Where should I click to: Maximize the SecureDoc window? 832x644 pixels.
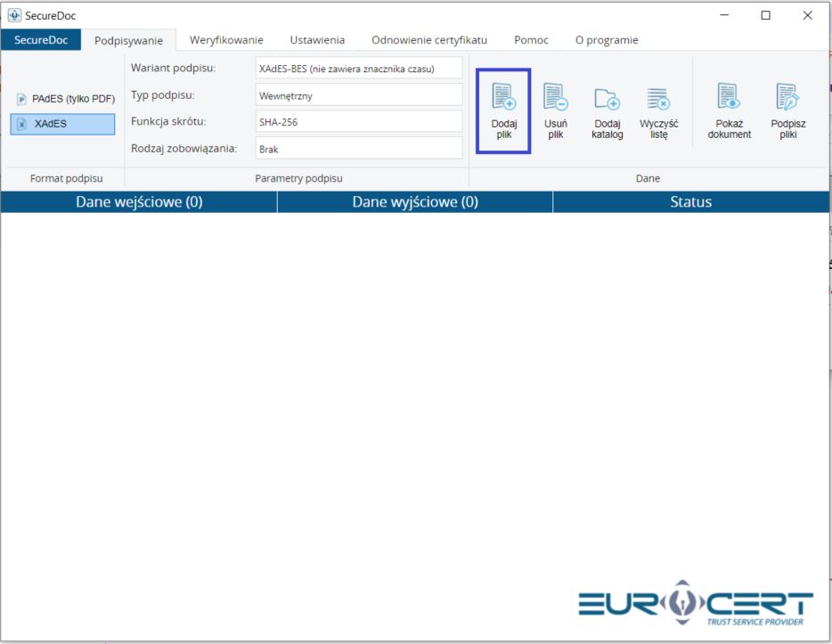[766, 15]
